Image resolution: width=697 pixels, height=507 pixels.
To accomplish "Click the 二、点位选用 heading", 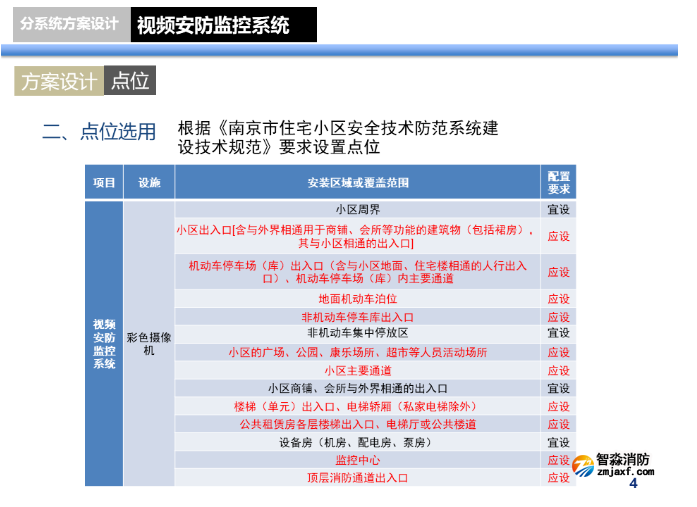I will (99, 132).
